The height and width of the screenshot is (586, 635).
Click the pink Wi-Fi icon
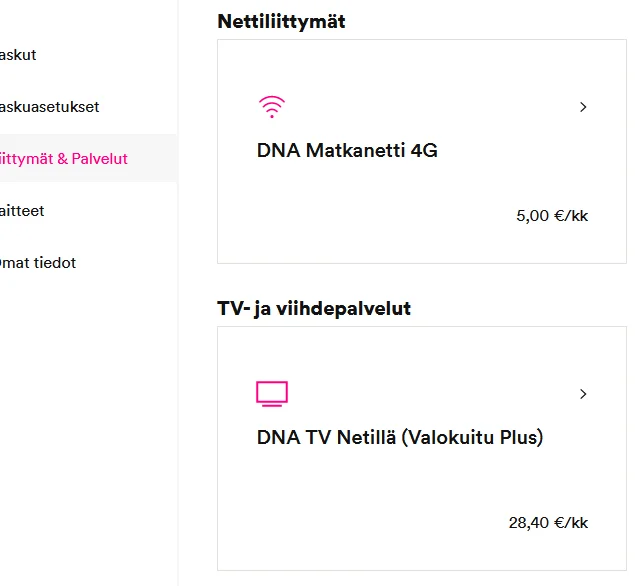click(271, 107)
